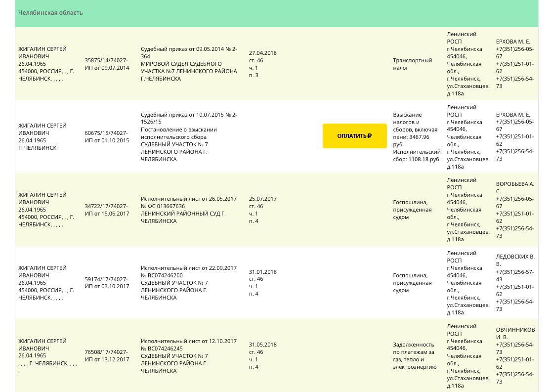Screen dimensions: 553x392
Task: Select end date 31.05.2018 cell
Action: tap(263, 355)
